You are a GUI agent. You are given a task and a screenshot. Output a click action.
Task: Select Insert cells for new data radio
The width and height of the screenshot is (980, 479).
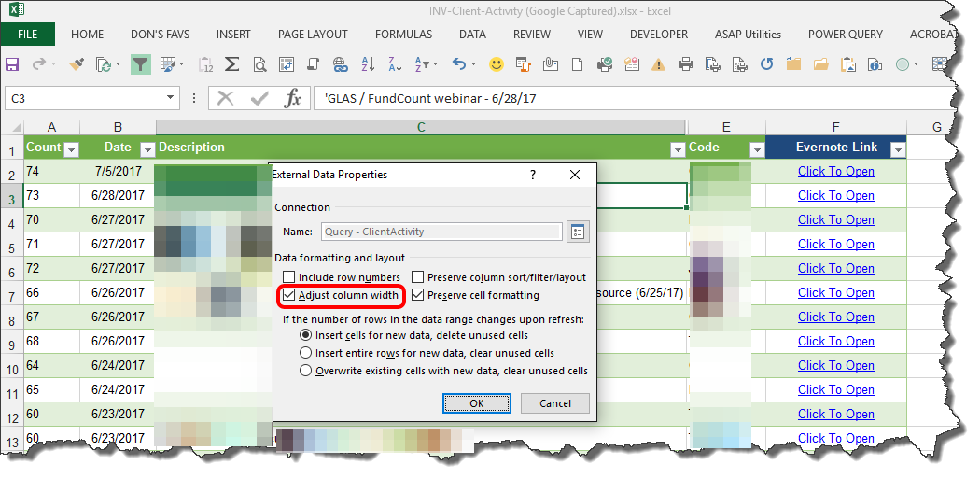[305, 336]
